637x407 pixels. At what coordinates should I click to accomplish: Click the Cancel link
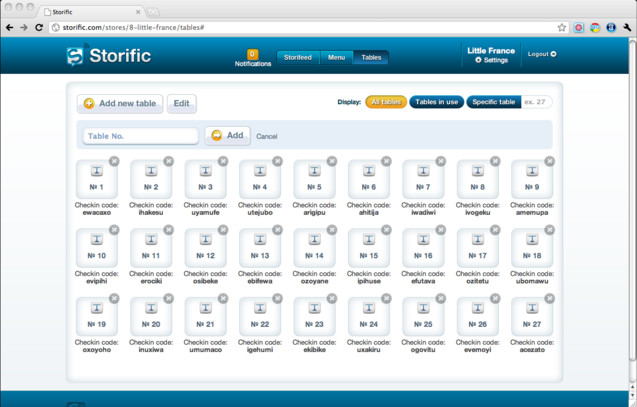click(267, 136)
